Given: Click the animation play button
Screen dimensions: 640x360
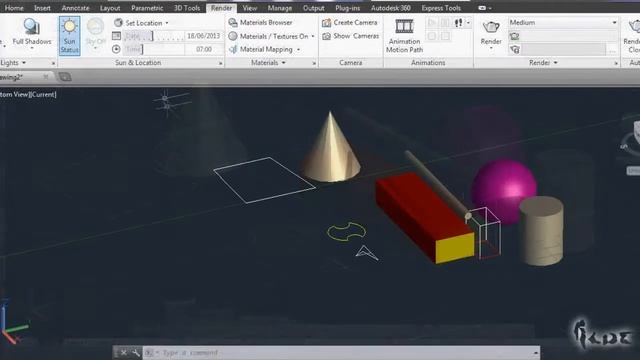Looking at the screenshot, I should pos(432,23).
